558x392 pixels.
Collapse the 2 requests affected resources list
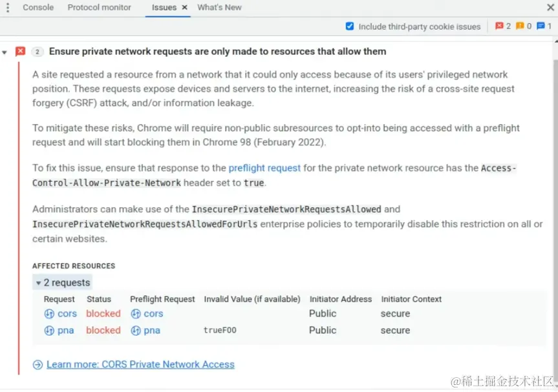tap(38, 284)
